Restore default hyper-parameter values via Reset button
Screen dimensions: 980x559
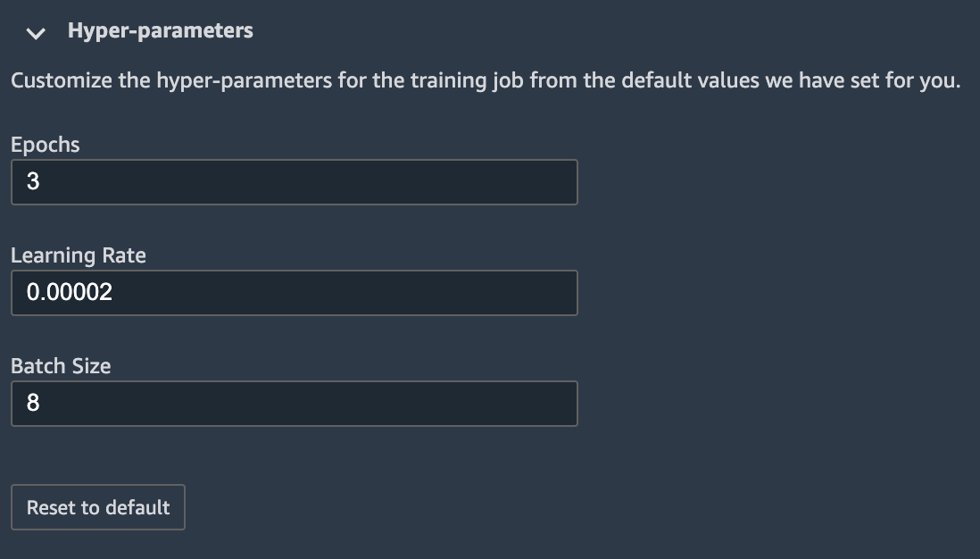pyautogui.click(x=98, y=507)
